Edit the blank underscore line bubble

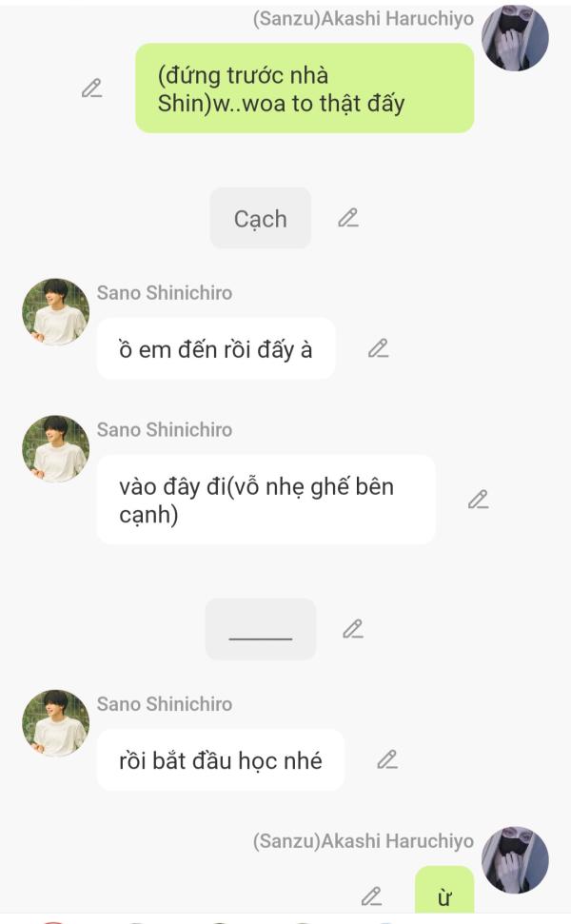point(353,629)
